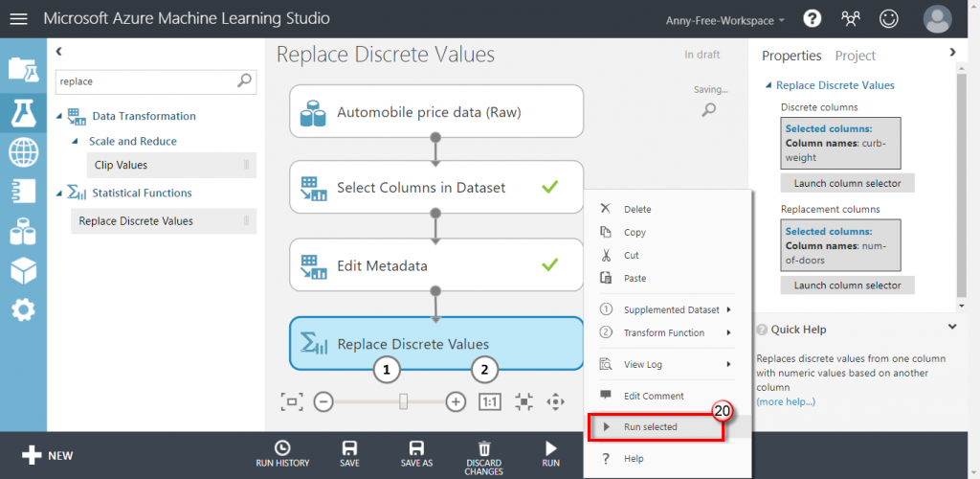Open the feedback smiley icon

coord(889,18)
